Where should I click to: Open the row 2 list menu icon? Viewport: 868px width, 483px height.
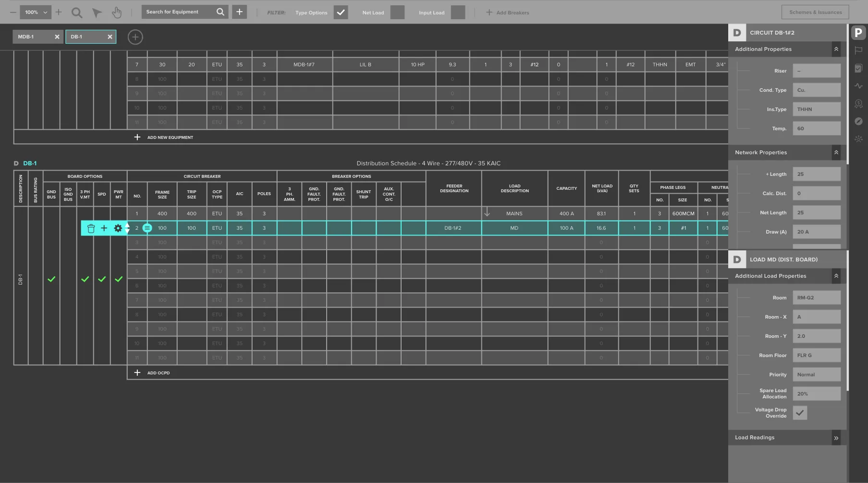(147, 228)
